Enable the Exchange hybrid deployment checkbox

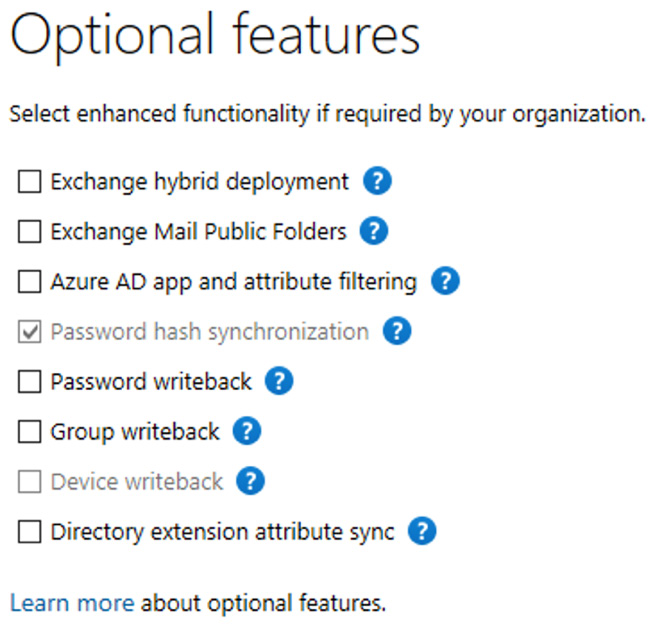click(x=30, y=182)
